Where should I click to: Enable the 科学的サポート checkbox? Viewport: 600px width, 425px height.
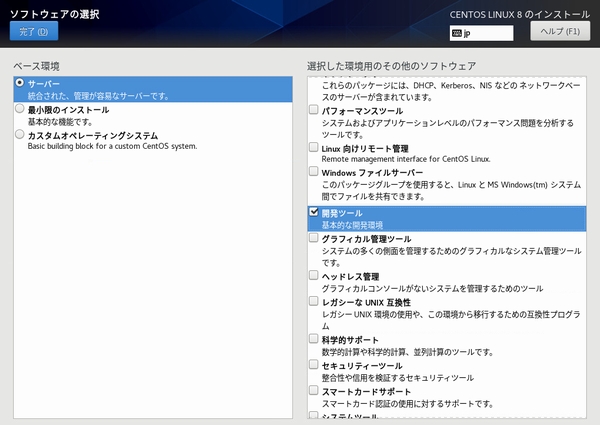pyautogui.click(x=313, y=339)
